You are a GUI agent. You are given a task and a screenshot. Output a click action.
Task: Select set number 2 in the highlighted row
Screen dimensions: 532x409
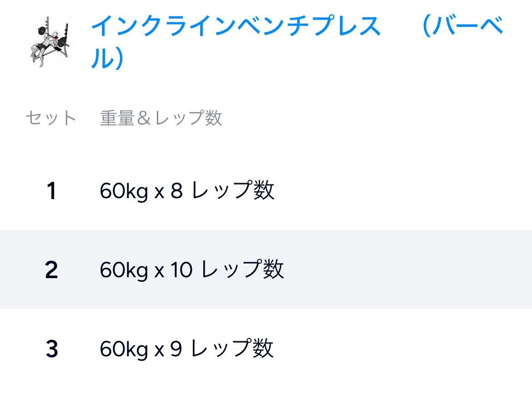pos(51,270)
